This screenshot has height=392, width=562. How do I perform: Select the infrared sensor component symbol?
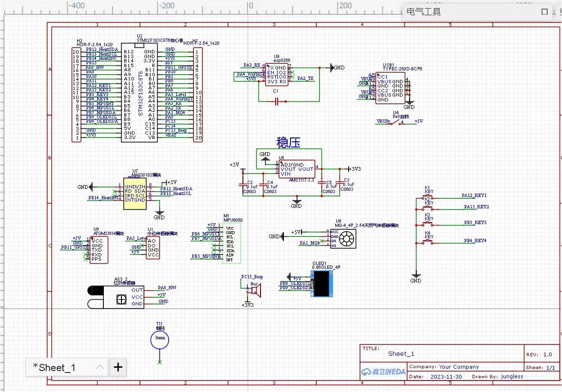pyautogui.click(x=116, y=297)
